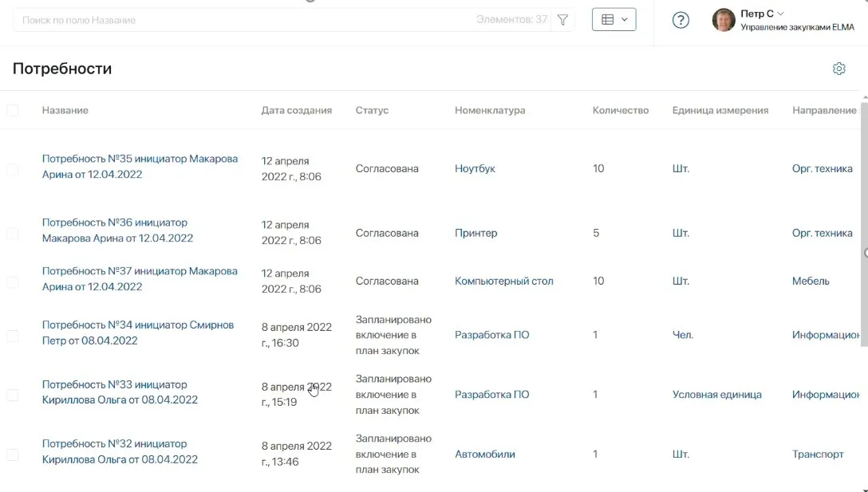This screenshot has width=868, height=492.
Task: Click the table grid icon in the view selector
Action: (x=607, y=18)
